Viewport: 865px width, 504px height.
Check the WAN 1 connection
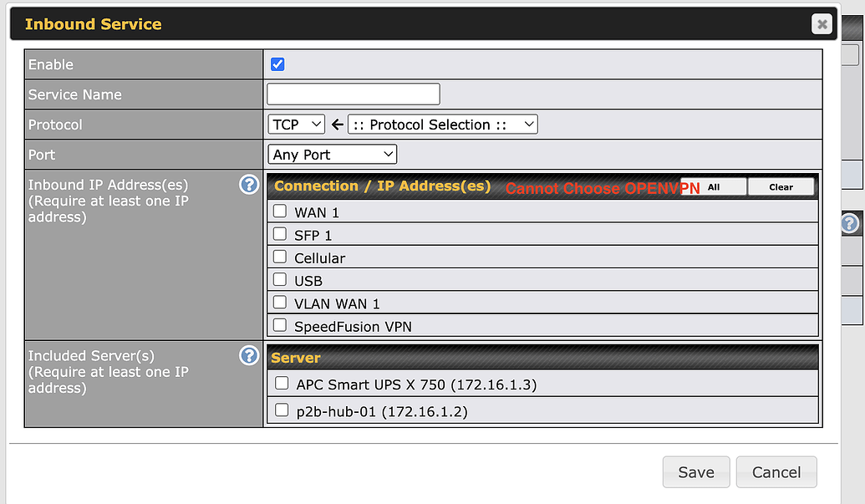tap(280, 211)
